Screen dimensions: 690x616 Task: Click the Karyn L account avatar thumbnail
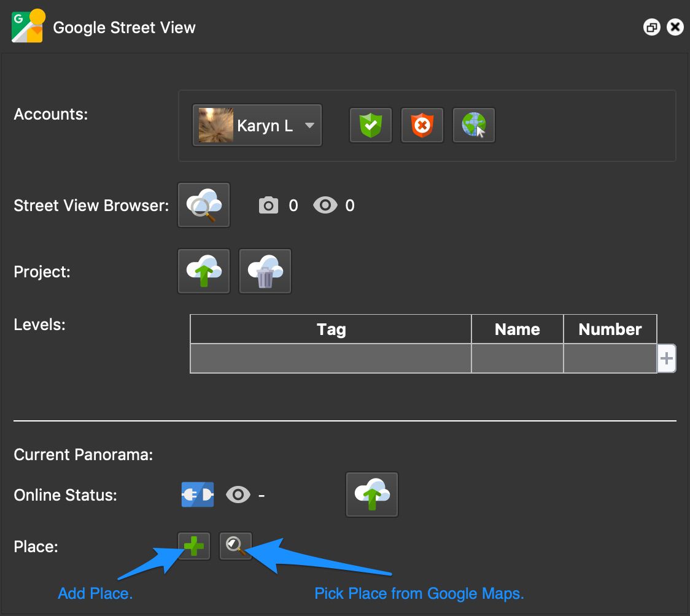[x=215, y=126]
